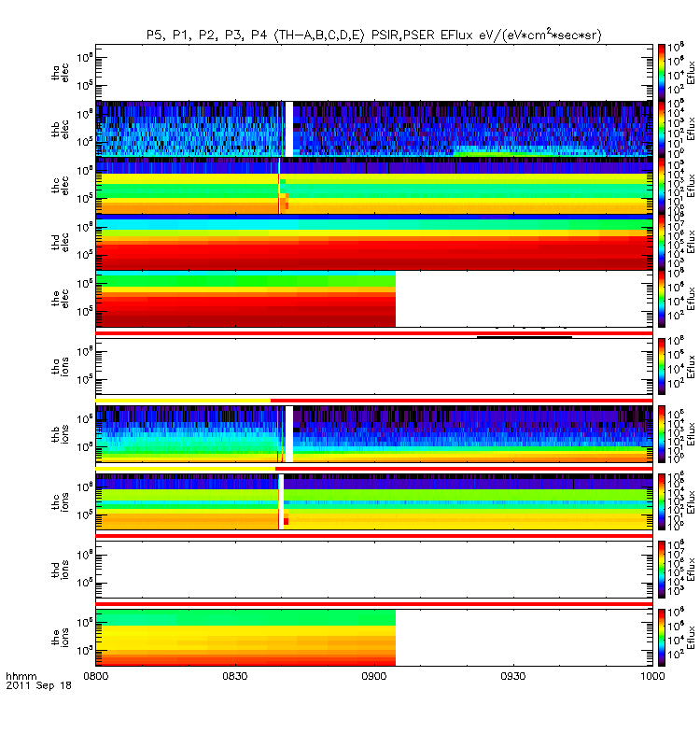Click the '1000' time axis label

coord(652,676)
